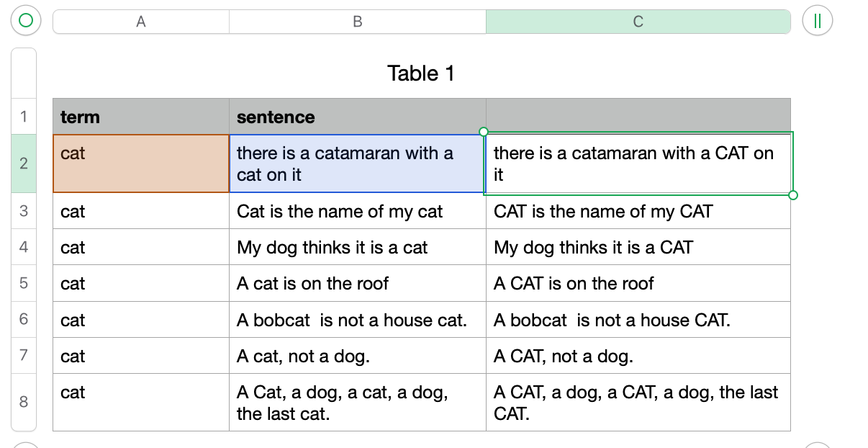Select the term header cell
Image resolution: width=868 pixels, height=448 pixels.
[x=140, y=116]
